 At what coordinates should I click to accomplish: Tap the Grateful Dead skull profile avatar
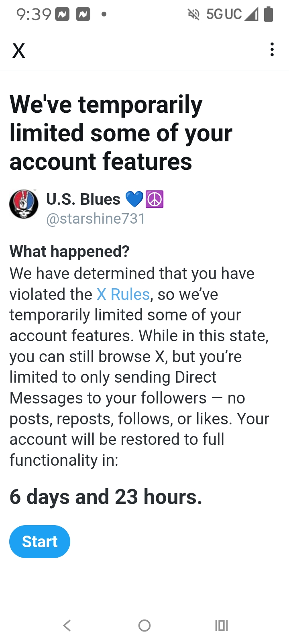(x=24, y=204)
